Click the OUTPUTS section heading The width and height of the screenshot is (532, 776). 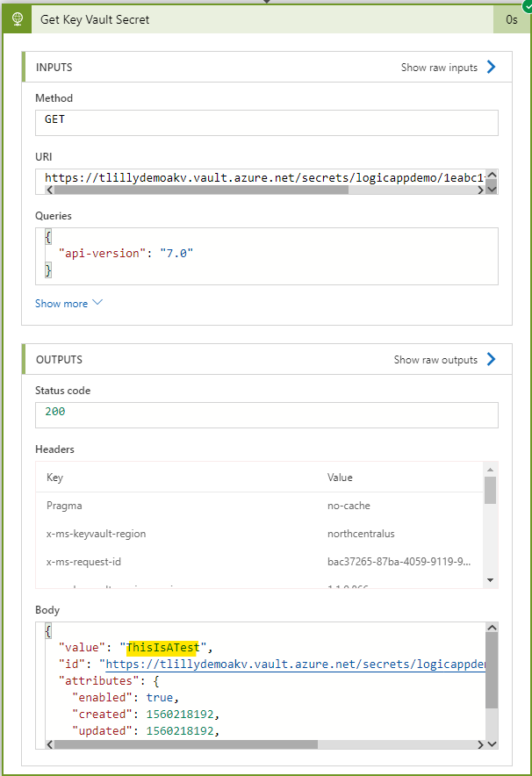59,360
